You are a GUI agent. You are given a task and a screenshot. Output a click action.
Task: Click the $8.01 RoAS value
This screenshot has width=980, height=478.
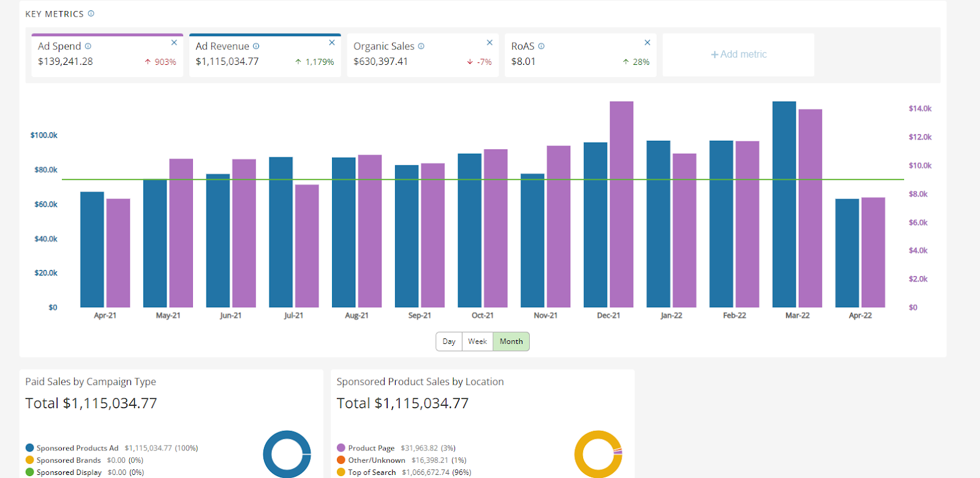(x=524, y=62)
